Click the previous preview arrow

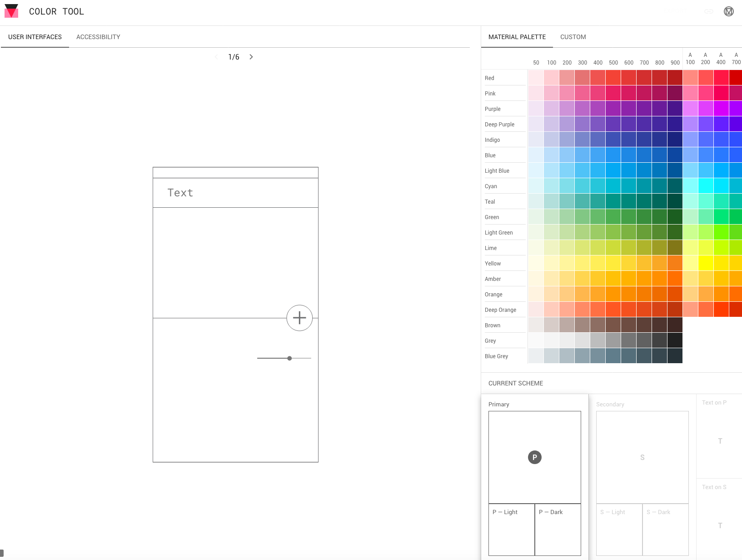pyautogui.click(x=216, y=57)
